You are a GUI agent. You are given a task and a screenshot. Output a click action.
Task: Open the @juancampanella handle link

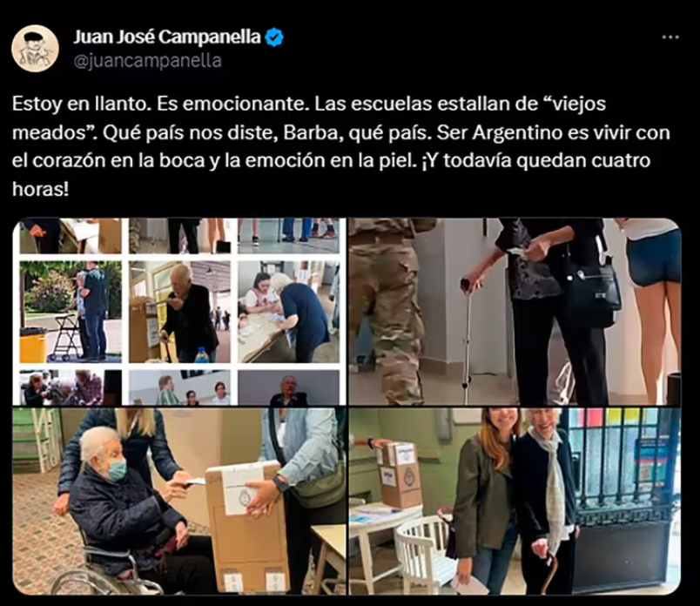tap(147, 61)
